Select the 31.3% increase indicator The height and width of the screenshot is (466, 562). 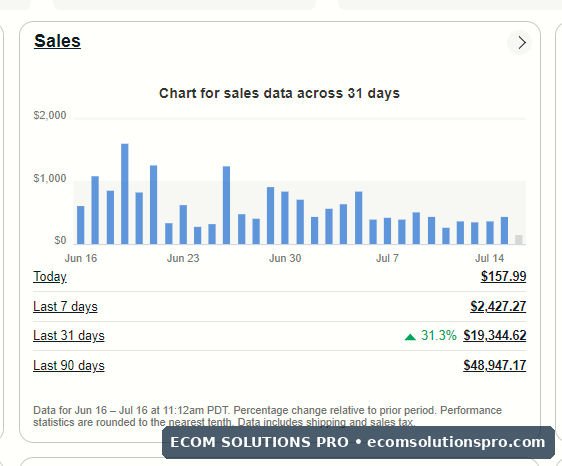[x=439, y=336]
